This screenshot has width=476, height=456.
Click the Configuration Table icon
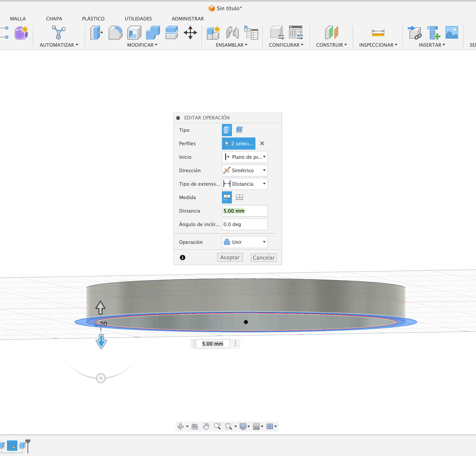click(296, 33)
